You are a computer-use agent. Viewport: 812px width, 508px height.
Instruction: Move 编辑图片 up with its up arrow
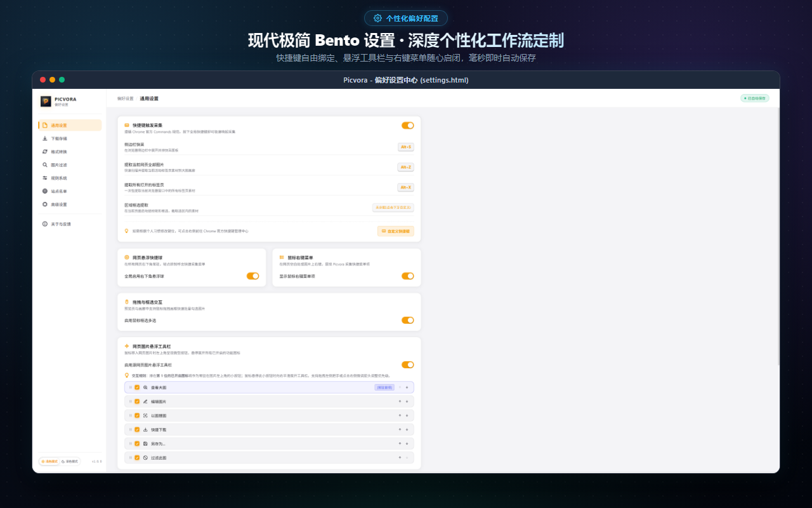pyautogui.click(x=400, y=401)
